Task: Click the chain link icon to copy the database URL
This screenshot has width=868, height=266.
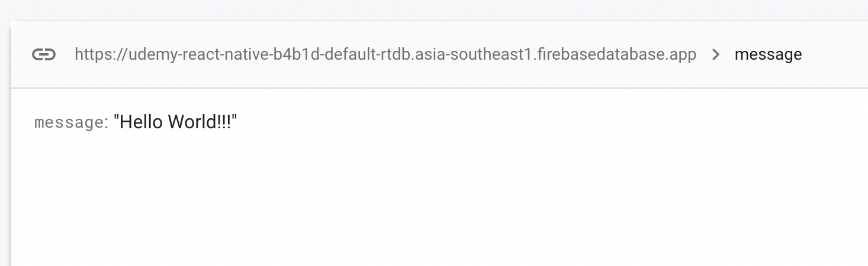Action: click(x=44, y=55)
